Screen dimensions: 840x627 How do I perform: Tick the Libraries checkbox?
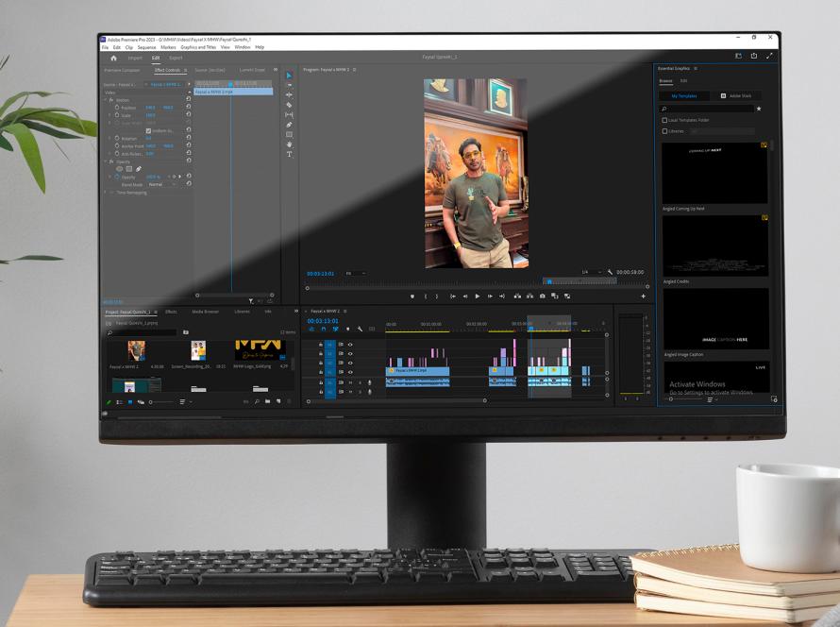point(664,131)
